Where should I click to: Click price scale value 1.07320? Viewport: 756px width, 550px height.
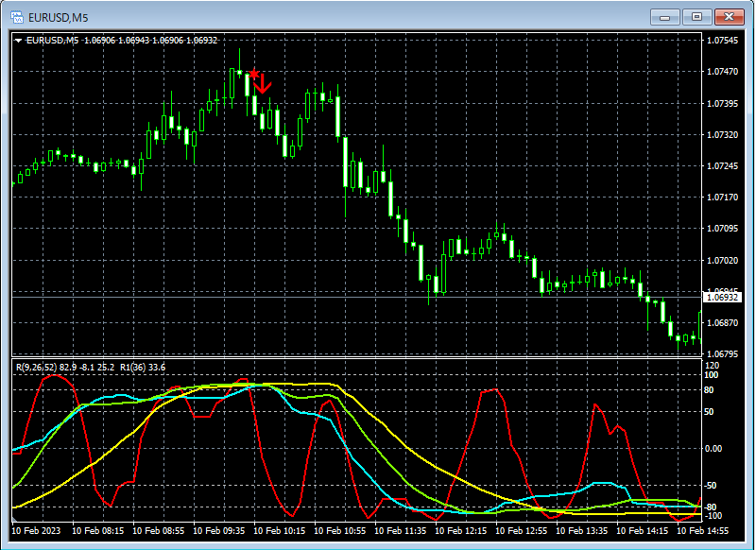click(x=722, y=135)
